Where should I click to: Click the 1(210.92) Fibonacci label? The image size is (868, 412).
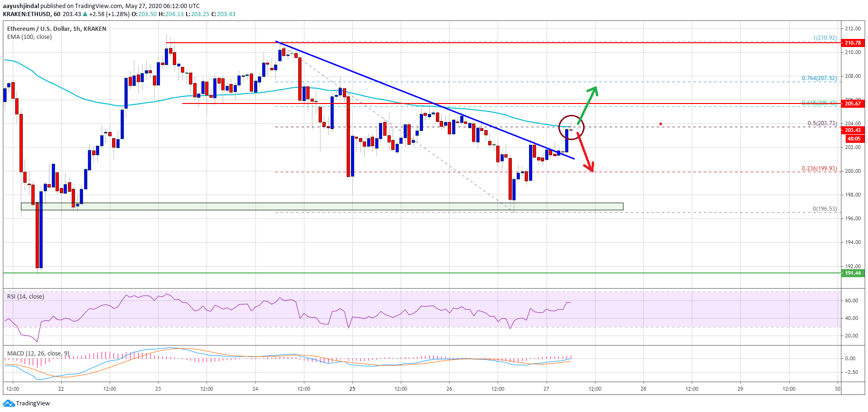coord(825,38)
